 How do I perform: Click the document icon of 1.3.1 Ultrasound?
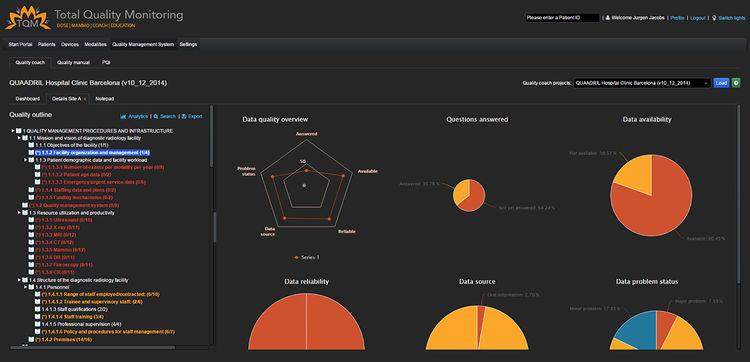tap(31, 220)
